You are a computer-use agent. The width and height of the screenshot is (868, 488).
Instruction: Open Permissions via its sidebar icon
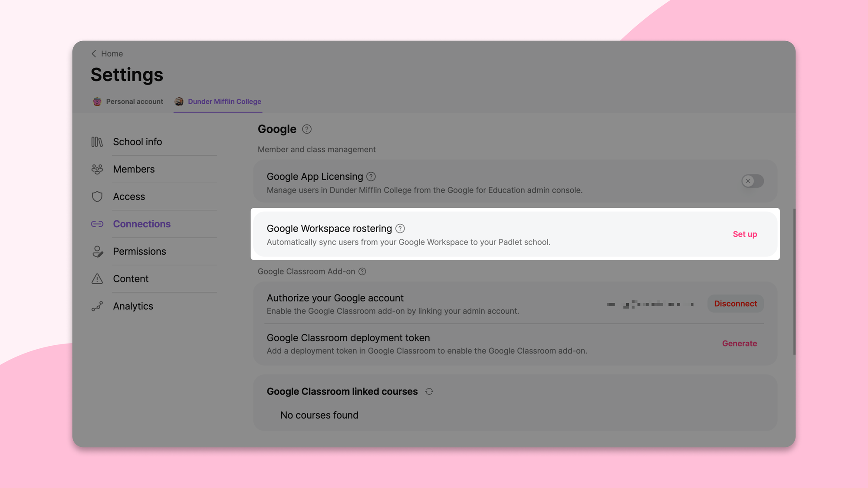[x=97, y=251]
